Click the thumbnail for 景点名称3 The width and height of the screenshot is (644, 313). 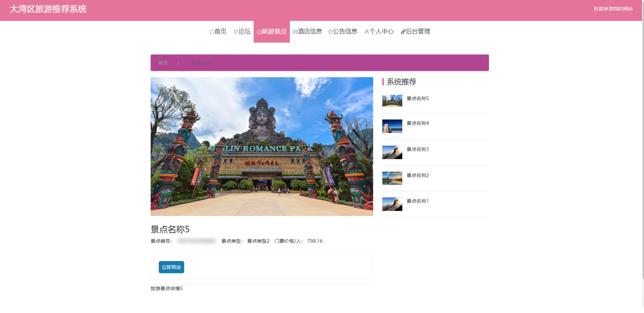392,153
